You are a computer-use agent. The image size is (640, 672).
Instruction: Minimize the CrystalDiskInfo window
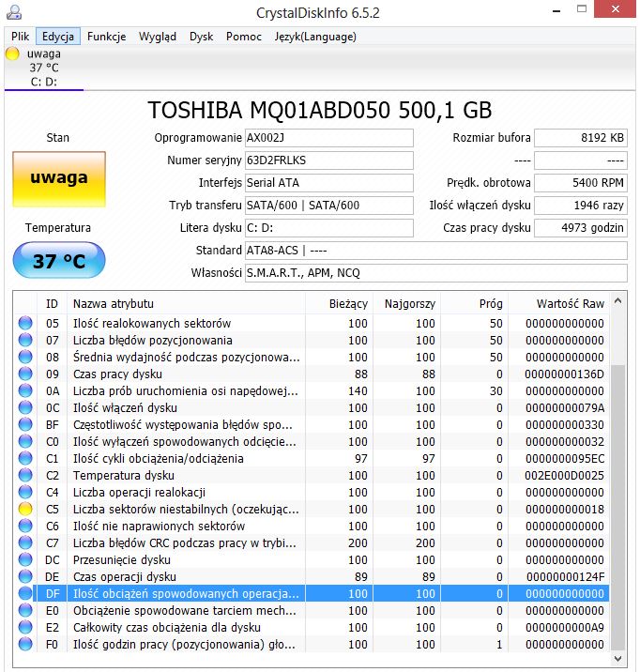coord(556,10)
